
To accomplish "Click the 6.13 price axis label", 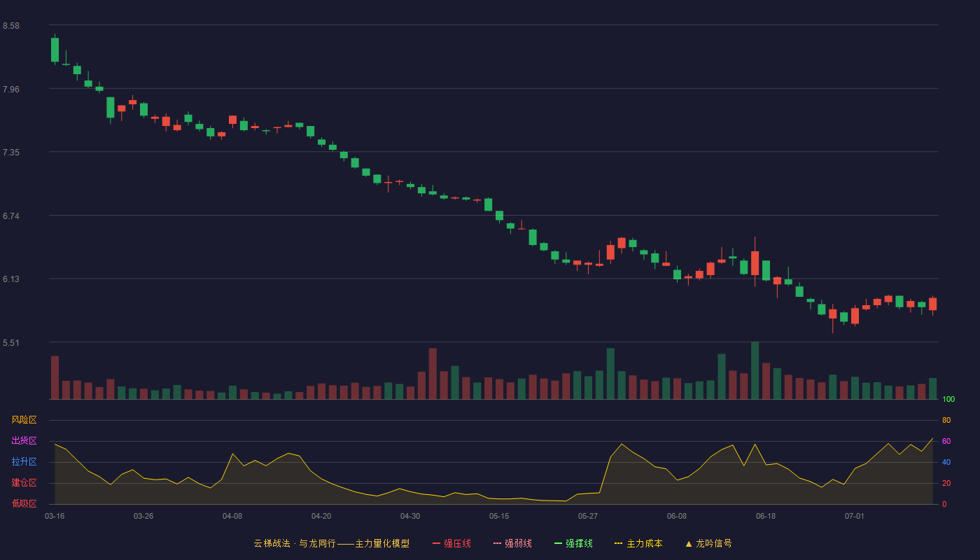I will [11, 279].
